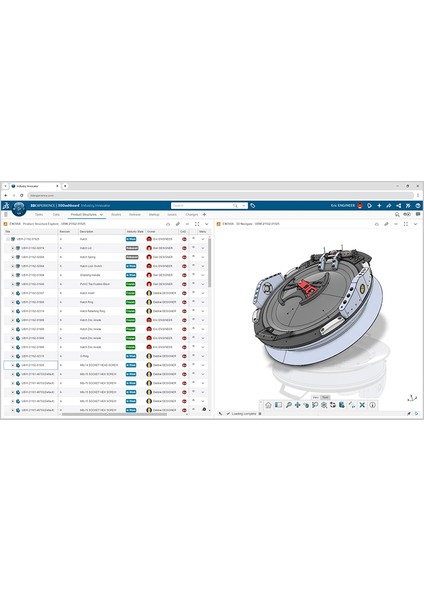
Task: Toggle the red status icon on Hatch Spring row
Action: point(184,257)
